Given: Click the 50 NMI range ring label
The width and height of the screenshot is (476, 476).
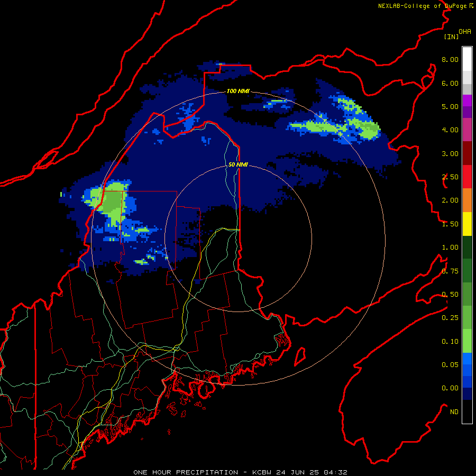Looking at the screenshot, I should pyautogui.click(x=238, y=164).
